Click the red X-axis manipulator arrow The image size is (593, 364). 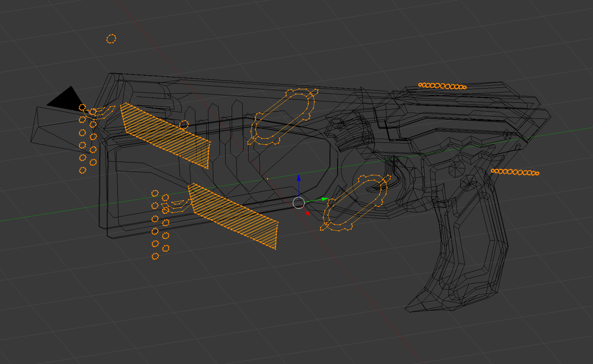pos(307,213)
